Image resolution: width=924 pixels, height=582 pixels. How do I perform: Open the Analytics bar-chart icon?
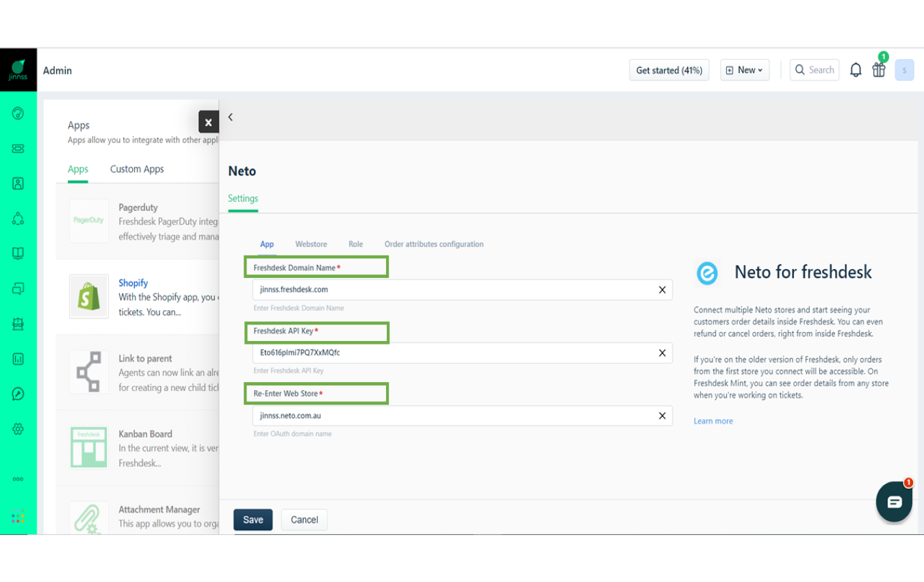tap(17, 359)
